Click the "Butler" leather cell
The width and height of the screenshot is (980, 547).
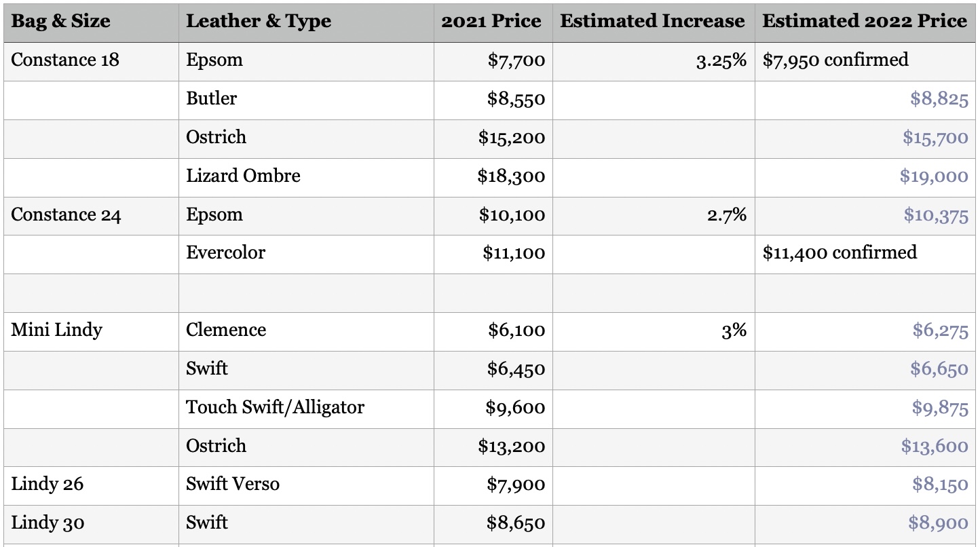212,98
